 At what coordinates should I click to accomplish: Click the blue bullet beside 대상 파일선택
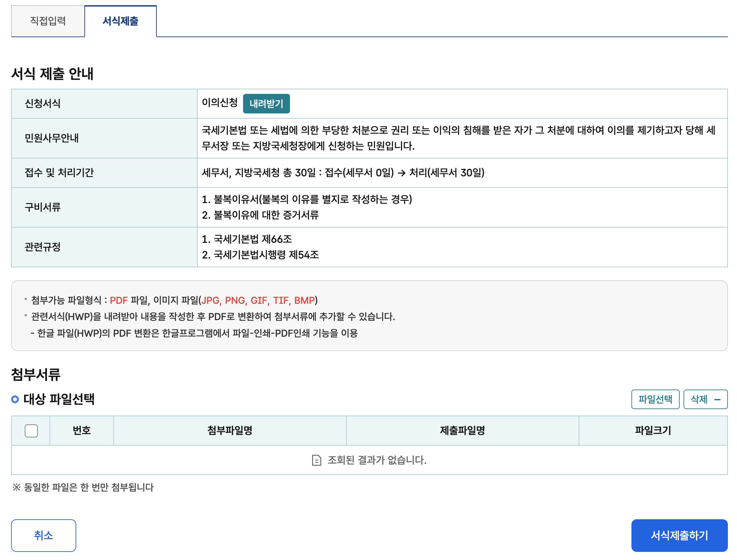pyautogui.click(x=15, y=399)
